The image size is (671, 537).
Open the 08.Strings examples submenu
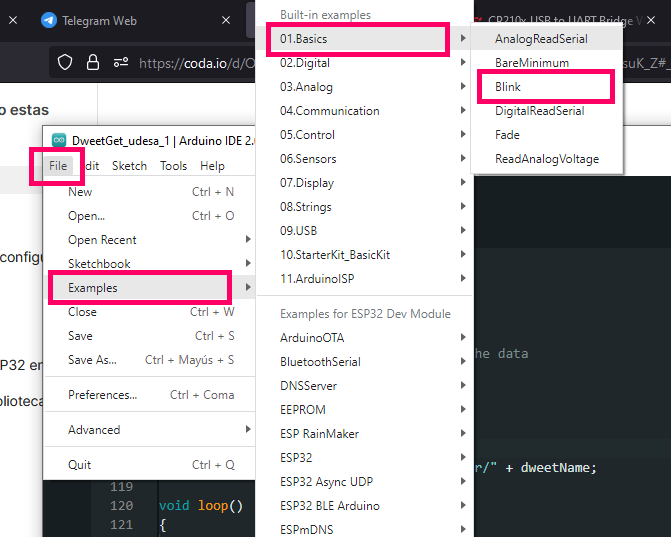[365, 206]
